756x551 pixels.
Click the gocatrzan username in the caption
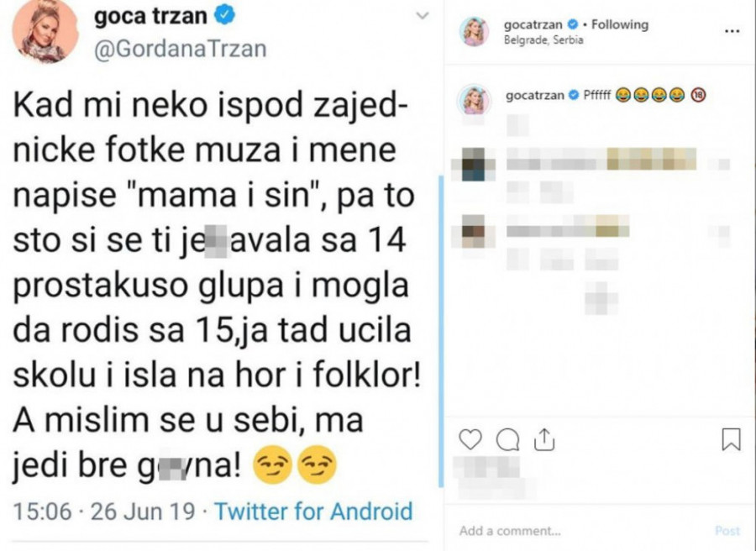pos(537,95)
